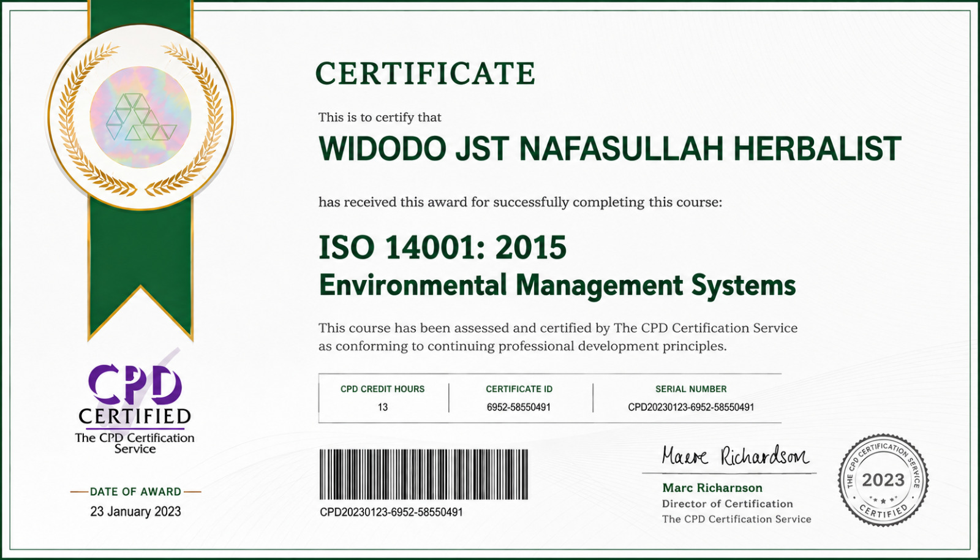This screenshot has height=560, width=980.
Task: Click the certificate ID value 6952-58550491
Action: click(519, 407)
